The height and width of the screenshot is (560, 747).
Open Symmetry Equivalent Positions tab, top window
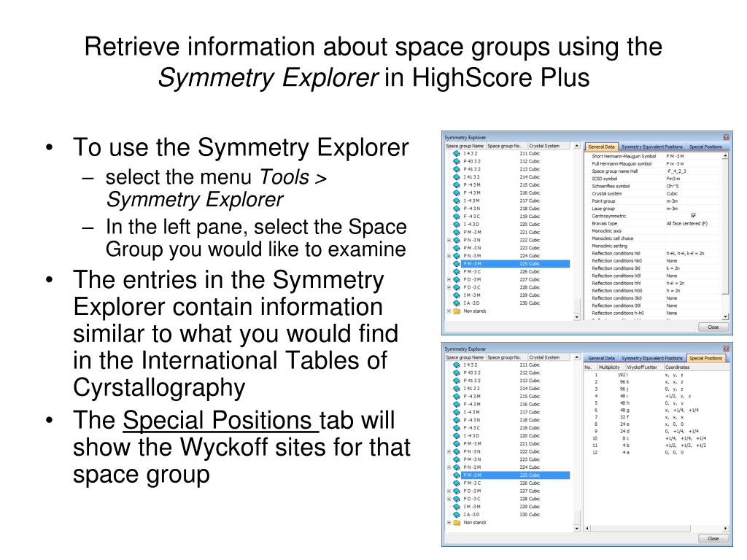[x=651, y=147]
